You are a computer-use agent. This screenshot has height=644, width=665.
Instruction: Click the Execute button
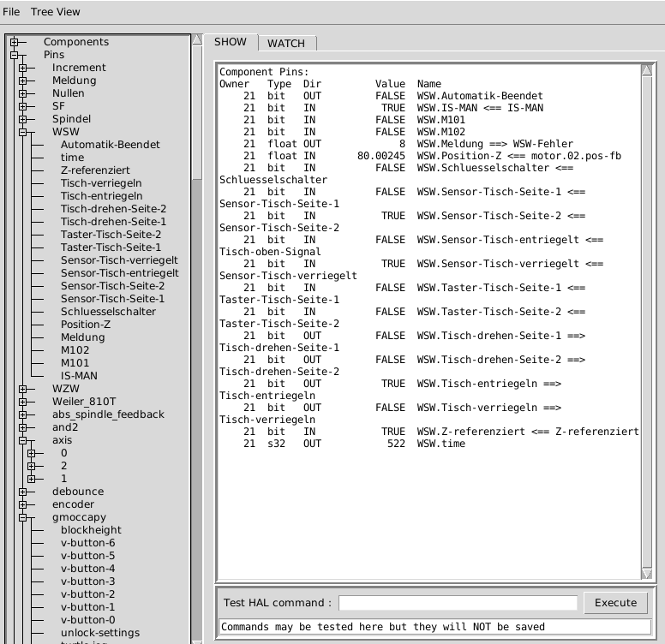click(615, 603)
